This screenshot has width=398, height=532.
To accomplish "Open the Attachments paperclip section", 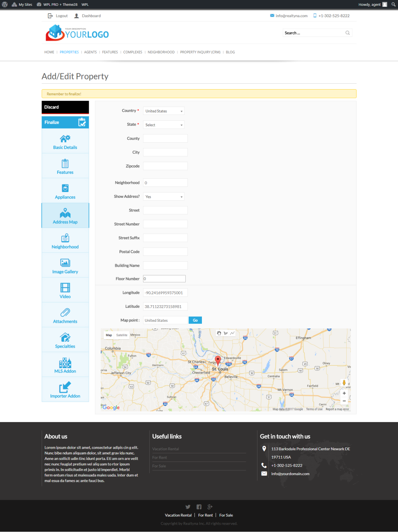I will click(x=65, y=315).
